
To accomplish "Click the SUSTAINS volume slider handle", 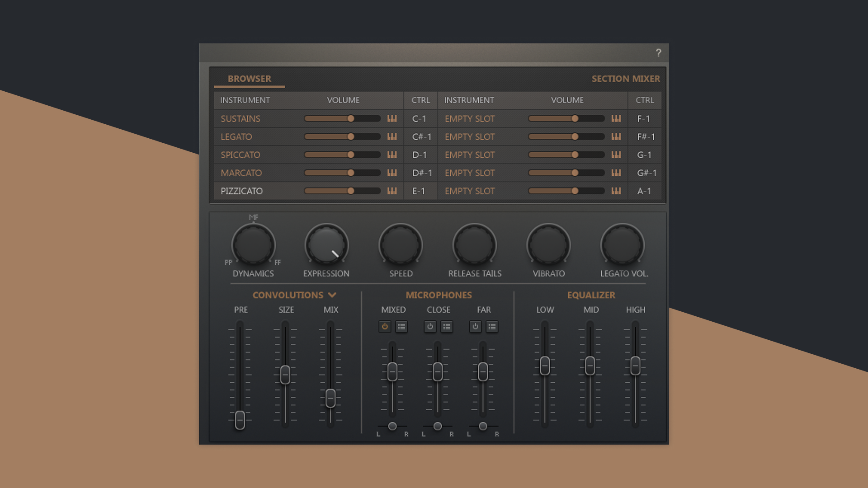I will (x=351, y=118).
